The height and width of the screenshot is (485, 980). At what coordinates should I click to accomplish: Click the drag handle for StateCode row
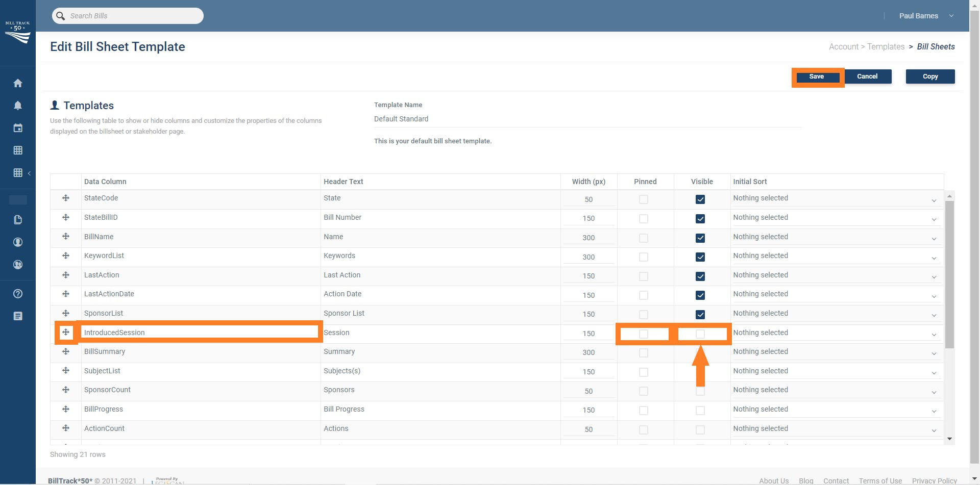tap(66, 198)
